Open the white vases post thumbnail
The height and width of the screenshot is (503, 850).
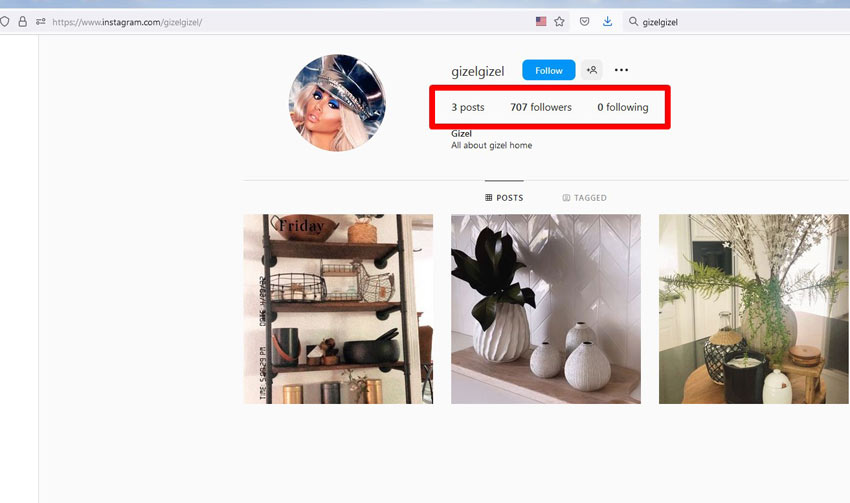pos(545,309)
